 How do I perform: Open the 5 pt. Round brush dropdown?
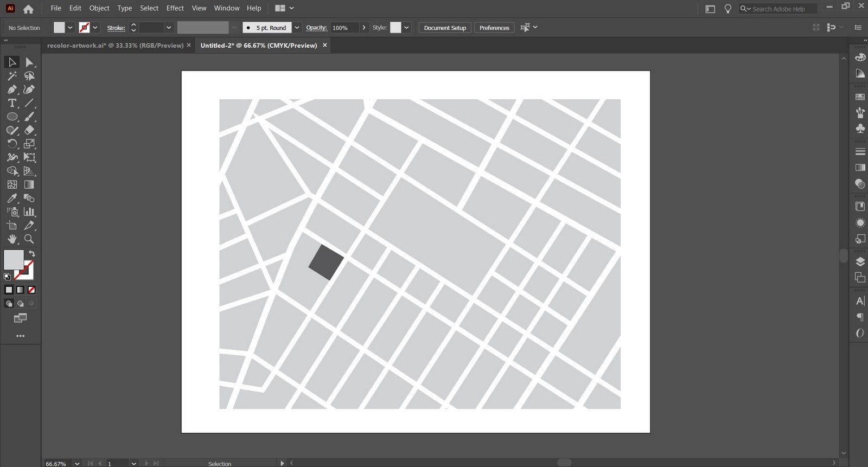point(297,28)
